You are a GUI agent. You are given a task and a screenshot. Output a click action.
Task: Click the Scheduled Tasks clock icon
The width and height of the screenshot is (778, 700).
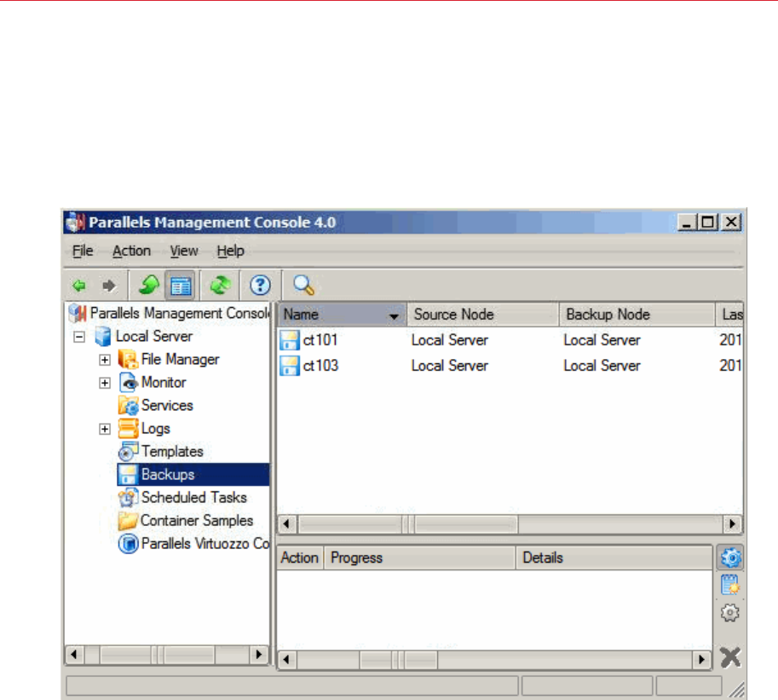[128, 497]
